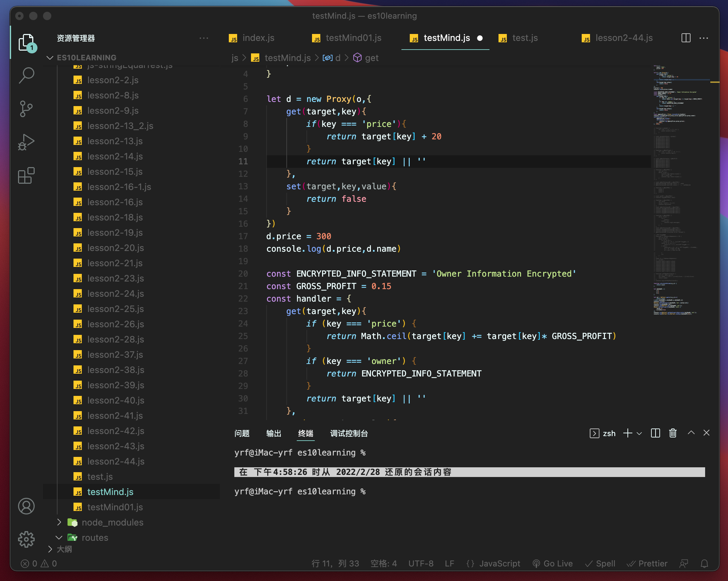Maximize the terminal panel size
Image resolution: width=728 pixels, height=581 pixels.
click(x=691, y=433)
